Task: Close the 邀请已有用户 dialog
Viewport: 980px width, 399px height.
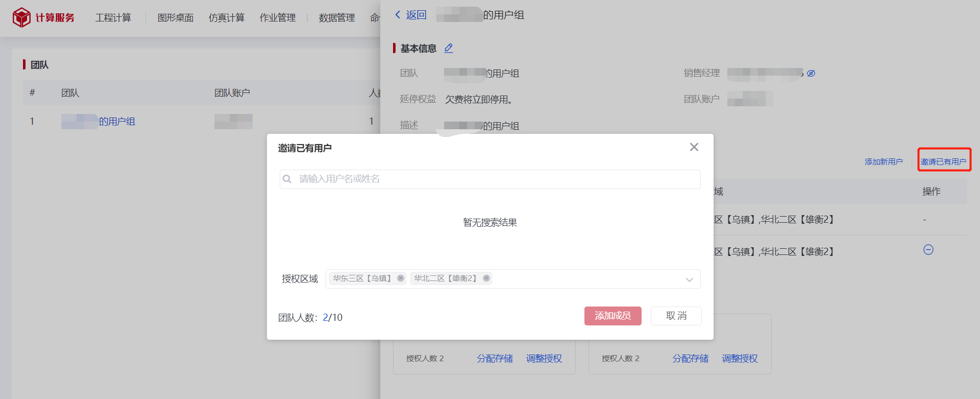Action: pos(694,147)
